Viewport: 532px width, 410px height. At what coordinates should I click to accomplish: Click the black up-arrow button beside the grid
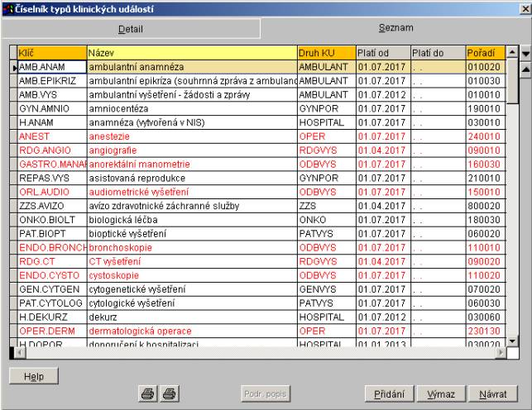[x=525, y=70]
